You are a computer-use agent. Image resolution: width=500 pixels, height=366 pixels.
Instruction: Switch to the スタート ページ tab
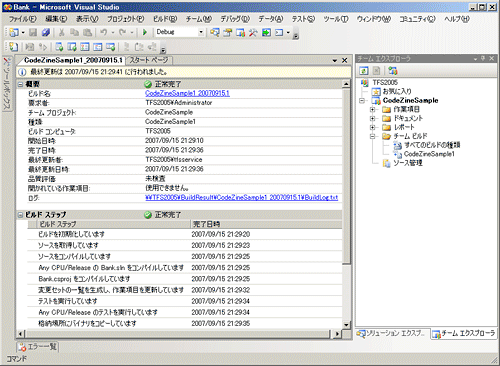click(x=149, y=60)
